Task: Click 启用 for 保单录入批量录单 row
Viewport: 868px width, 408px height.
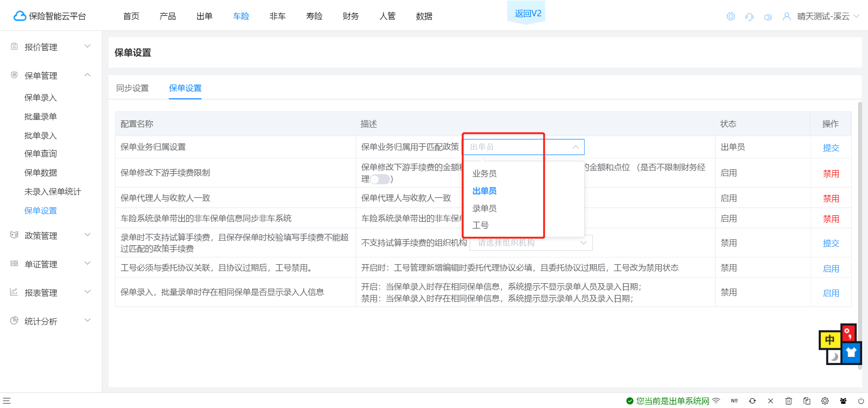Action: coord(831,293)
